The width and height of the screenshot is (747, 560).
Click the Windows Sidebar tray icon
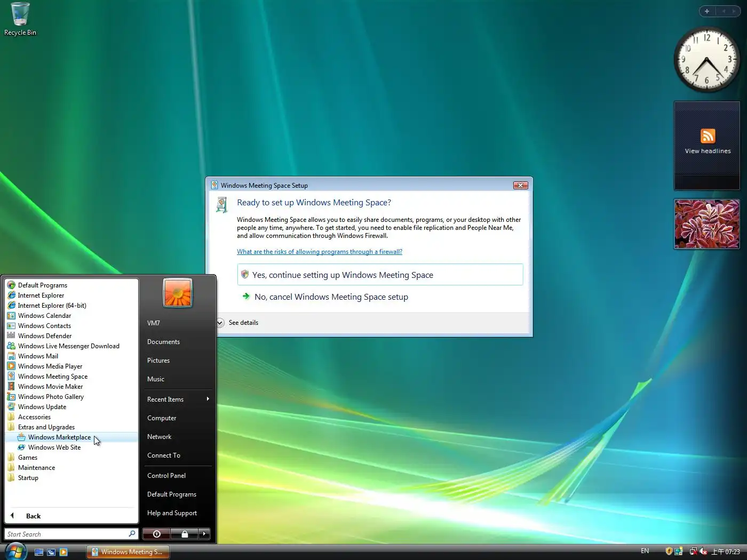coord(679,551)
